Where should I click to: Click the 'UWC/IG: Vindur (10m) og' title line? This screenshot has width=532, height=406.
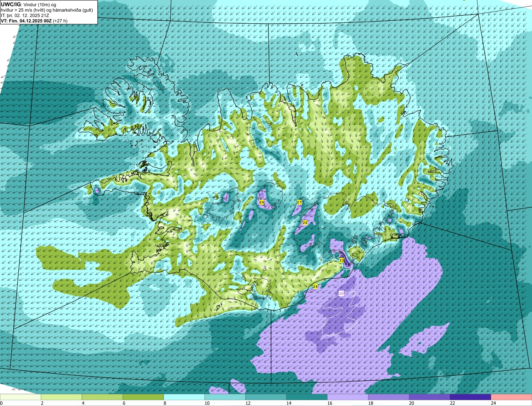(29, 4)
